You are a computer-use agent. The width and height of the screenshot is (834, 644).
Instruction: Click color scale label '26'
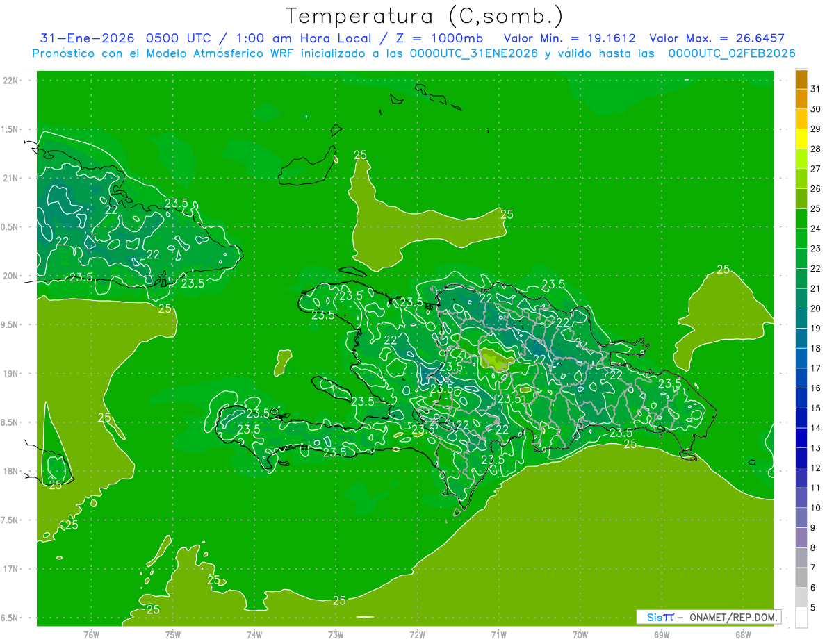pos(816,189)
